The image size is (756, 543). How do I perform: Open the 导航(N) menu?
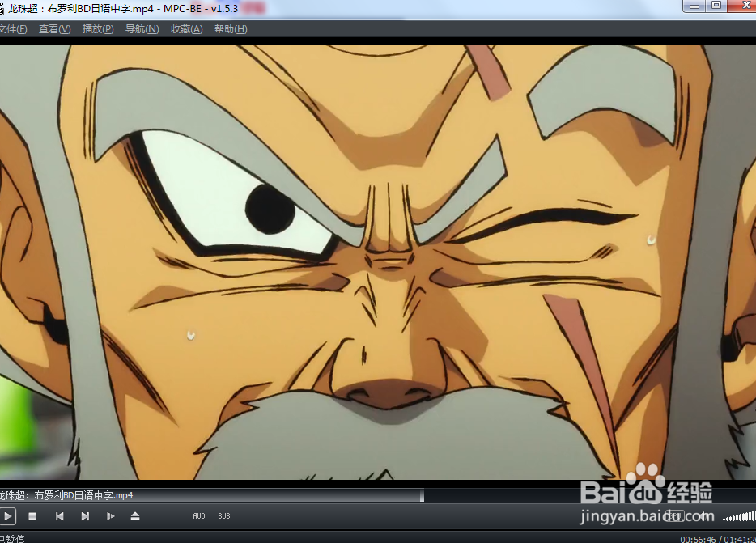click(x=142, y=29)
